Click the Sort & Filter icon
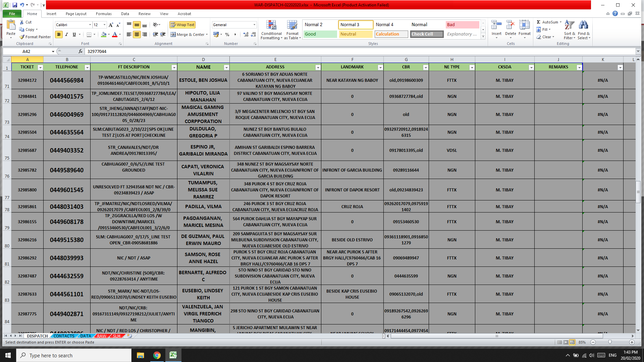This screenshot has height=362, width=644. point(569,25)
